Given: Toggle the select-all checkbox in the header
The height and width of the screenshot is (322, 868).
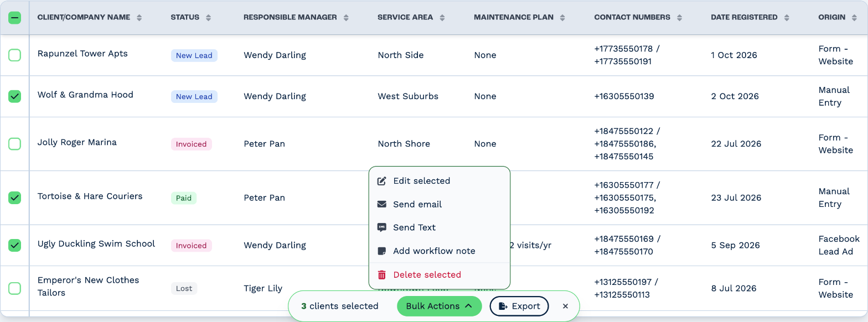Looking at the screenshot, I should coord(15,18).
